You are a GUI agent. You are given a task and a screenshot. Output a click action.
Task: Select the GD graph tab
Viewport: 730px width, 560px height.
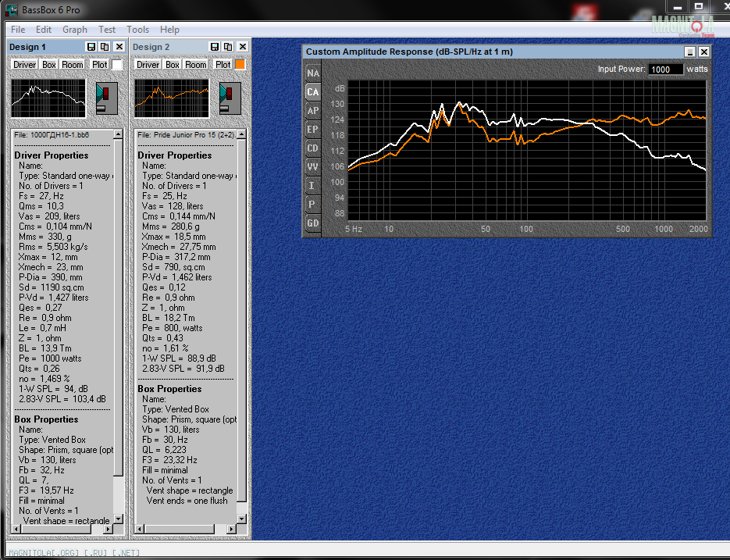(x=312, y=223)
